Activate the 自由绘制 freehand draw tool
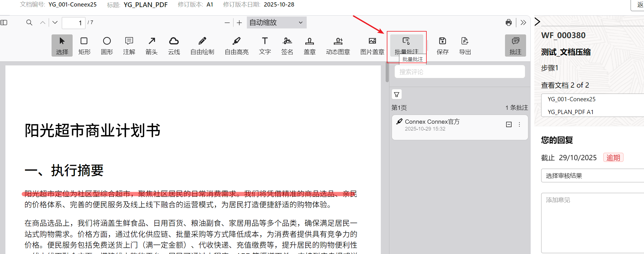 click(202, 45)
